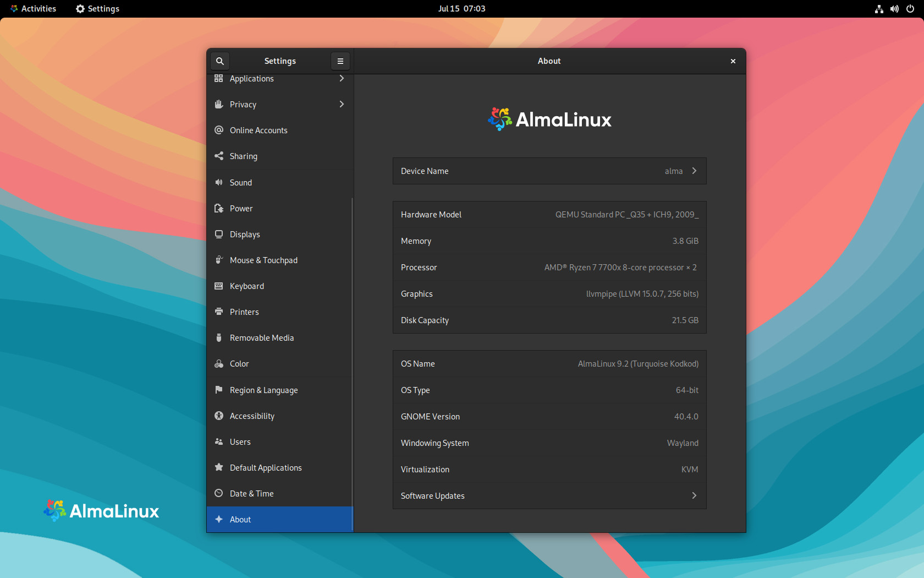This screenshot has width=924, height=578.
Task: Click the Sharing icon
Action: tap(219, 156)
